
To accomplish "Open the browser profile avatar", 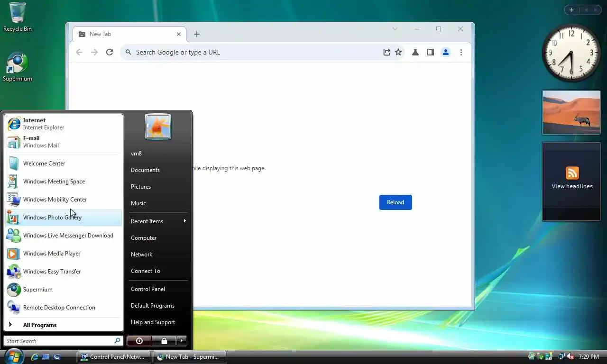I will pos(446,52).
